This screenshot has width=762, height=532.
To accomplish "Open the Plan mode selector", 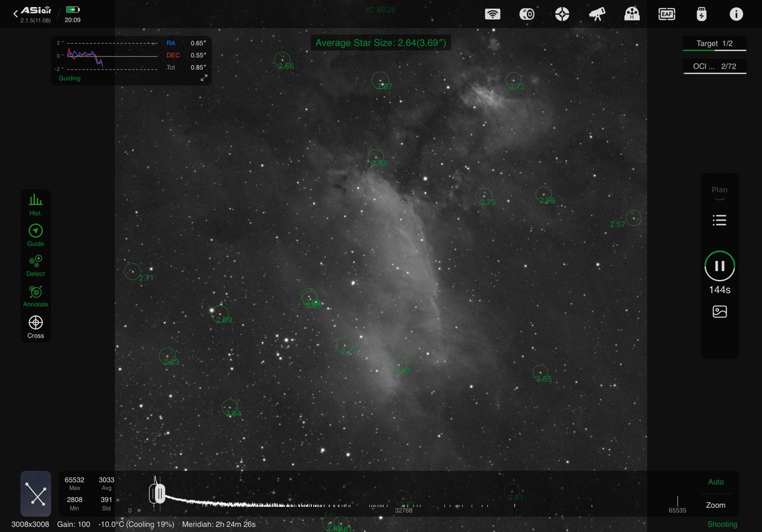I will pos(719,193).
